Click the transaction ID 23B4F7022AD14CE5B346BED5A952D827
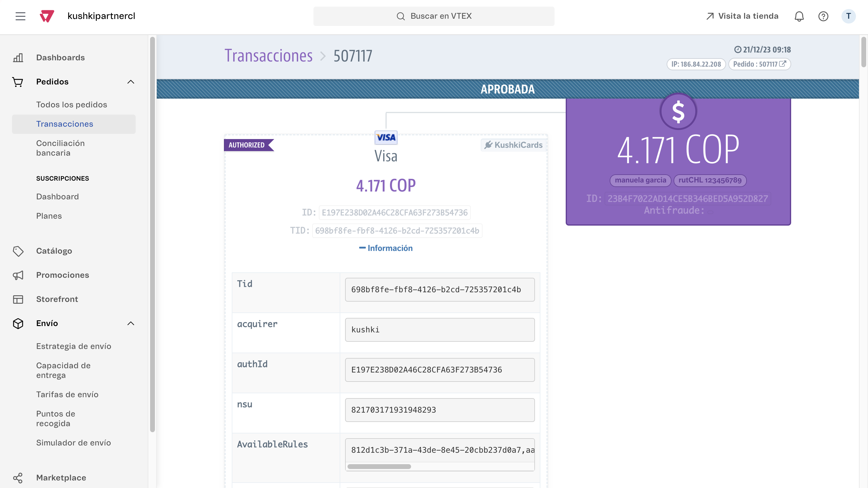Screen dimensions: 868x488 [687, 199]
